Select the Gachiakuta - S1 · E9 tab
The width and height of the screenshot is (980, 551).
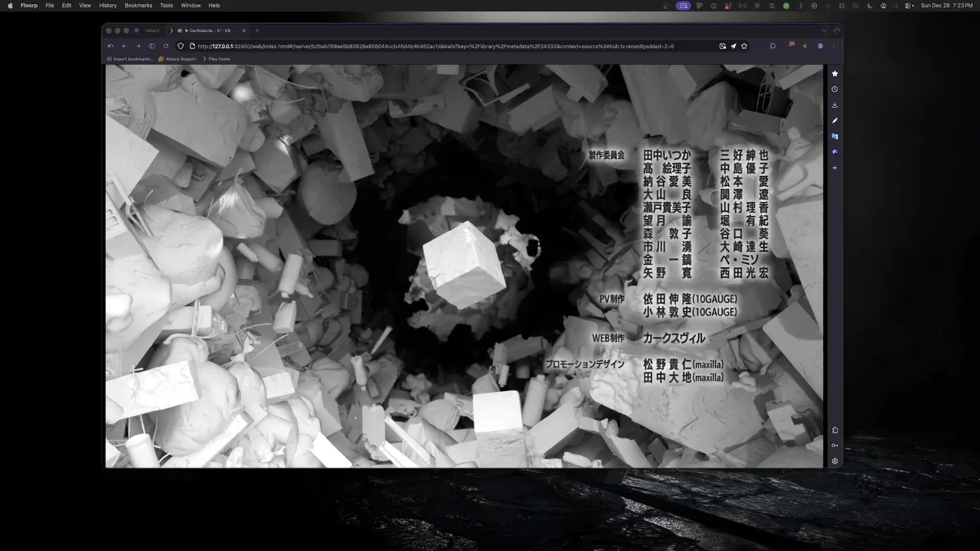coord(208,31)
